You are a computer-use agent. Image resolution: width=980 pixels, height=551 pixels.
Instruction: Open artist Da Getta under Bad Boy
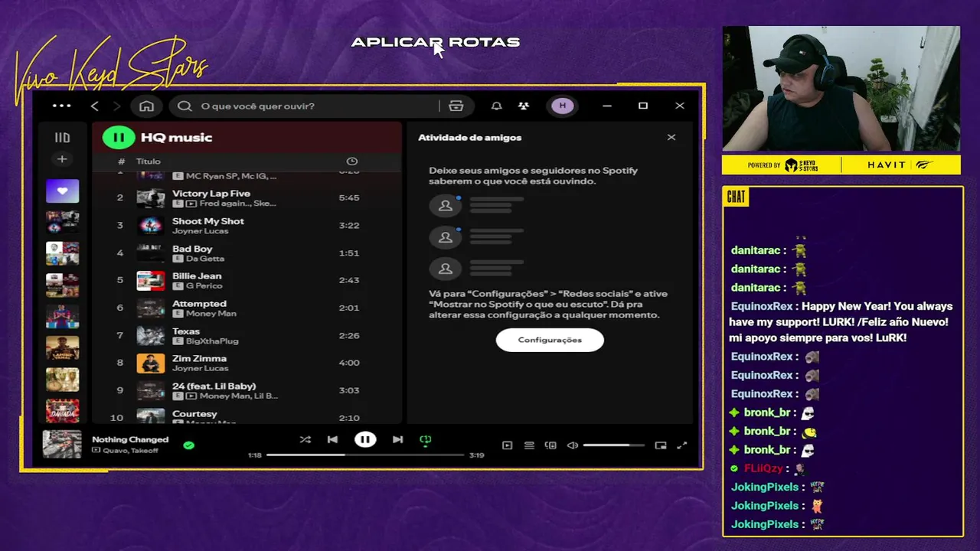[205, 259]
